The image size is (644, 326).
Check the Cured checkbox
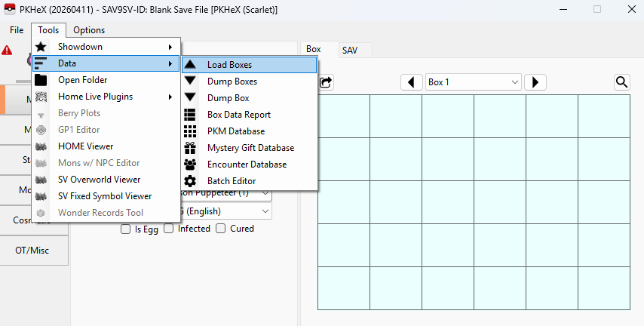(x=221, y=229)
